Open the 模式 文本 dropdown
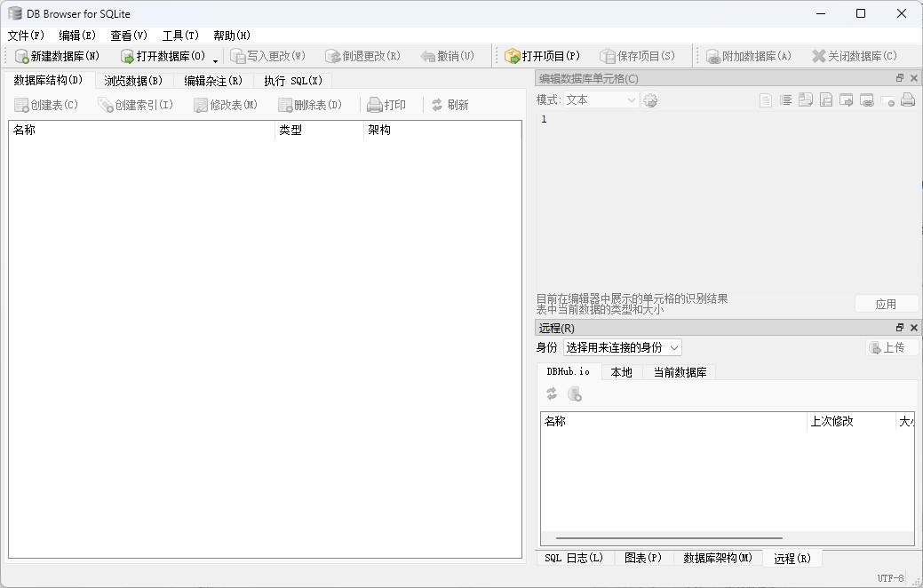Screen dimensions: 923x588 tap(601, 100)
